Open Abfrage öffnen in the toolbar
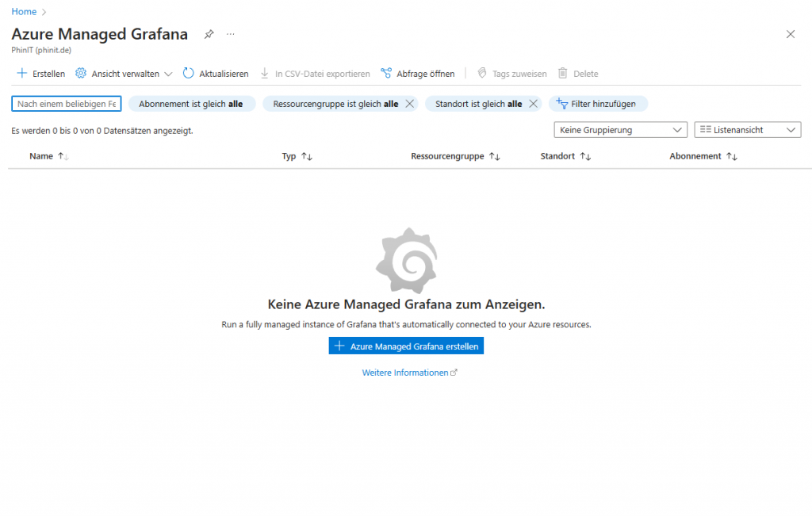The image size is (812, 516). pos(418,73)
